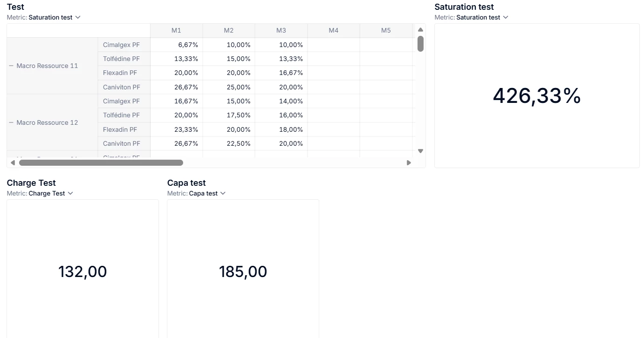The width and height of the screenshot is (644, 338).
Task: Select the M4 column header
Action: [334, 30]
